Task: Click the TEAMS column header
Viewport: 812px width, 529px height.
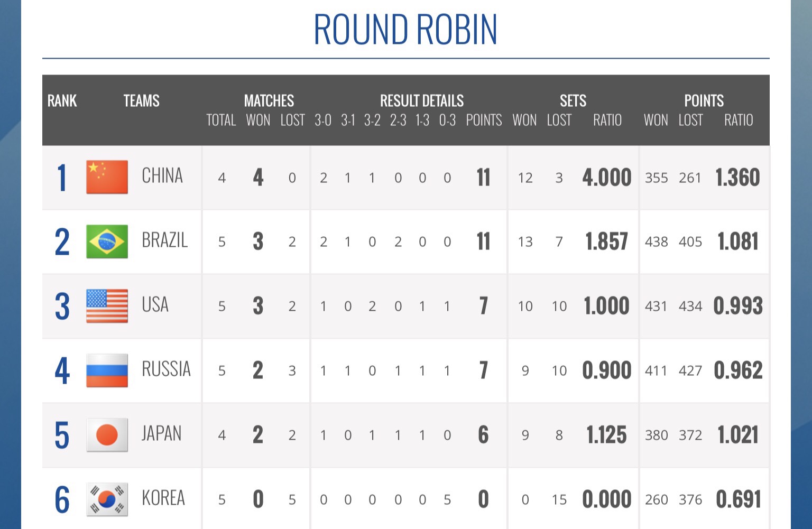Action: point(141,101)
